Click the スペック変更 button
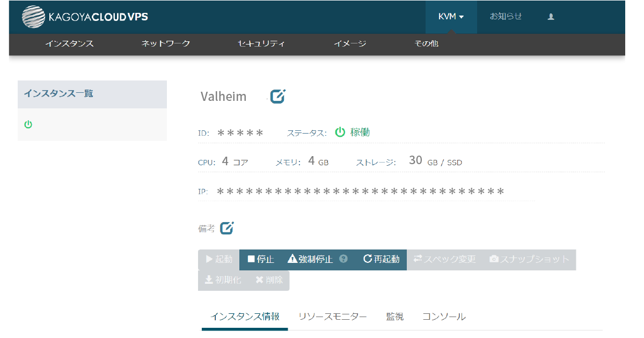This screenshot has height=338, width=644. click(444, 259)
